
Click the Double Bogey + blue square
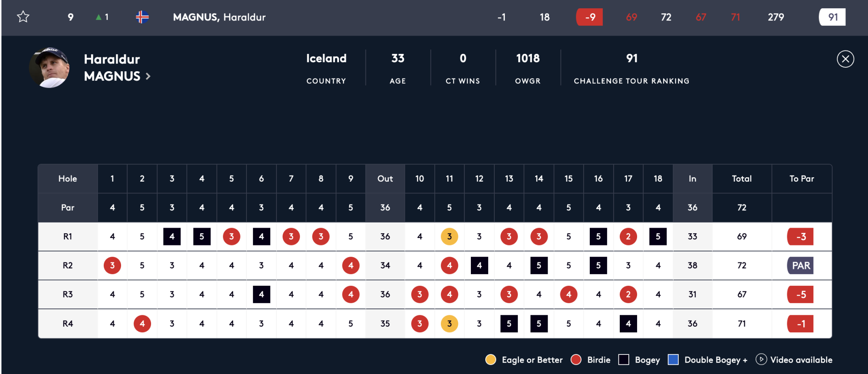(673, 360)
